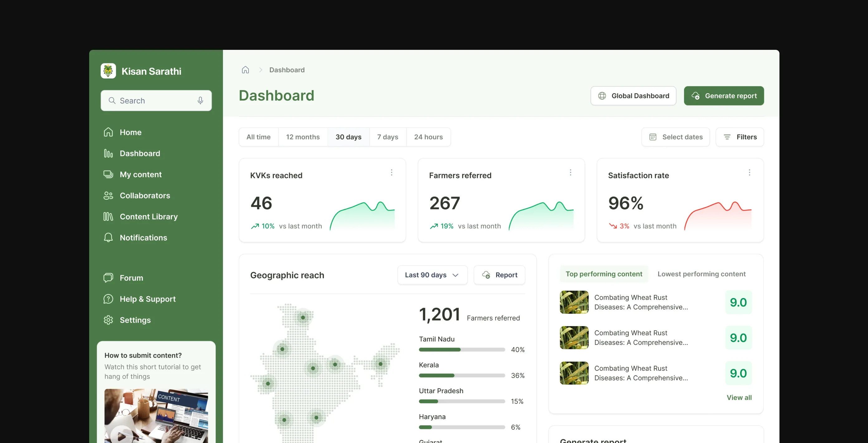868x443 pixels.
Task: Play the content submission tutorial video
Action: [122, 436]
